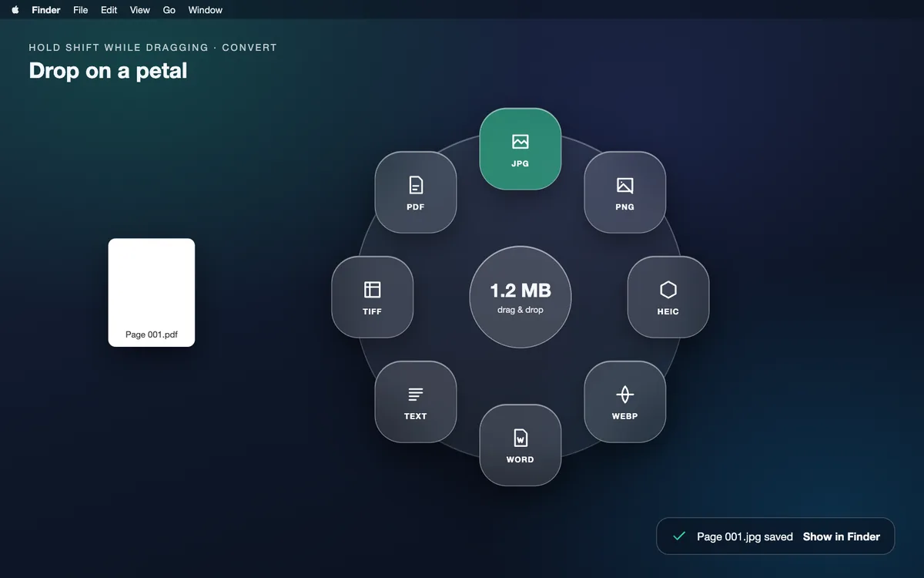Open the Apple menu
Viewport: 924px width, 578px height.
point(15,10)
